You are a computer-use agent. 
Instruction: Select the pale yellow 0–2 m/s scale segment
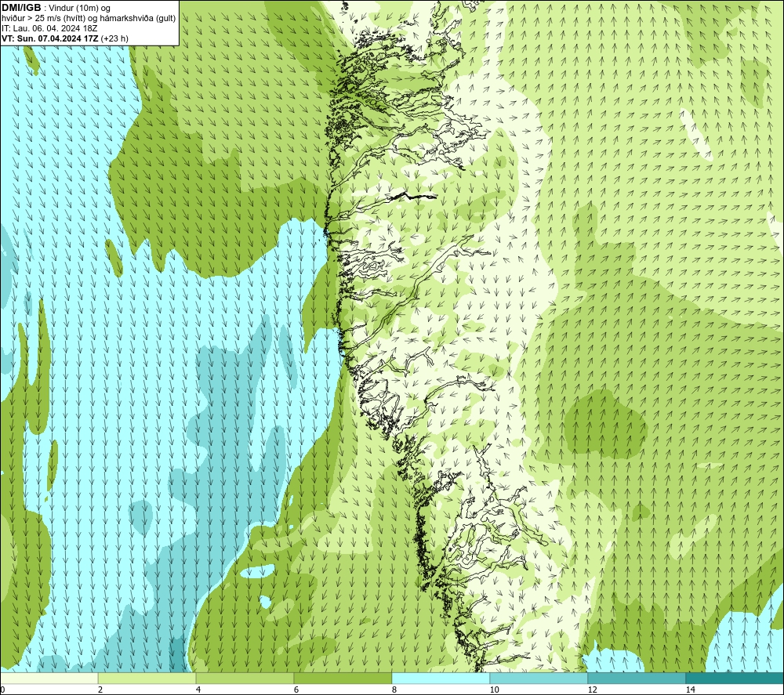[x=49, y=678]
